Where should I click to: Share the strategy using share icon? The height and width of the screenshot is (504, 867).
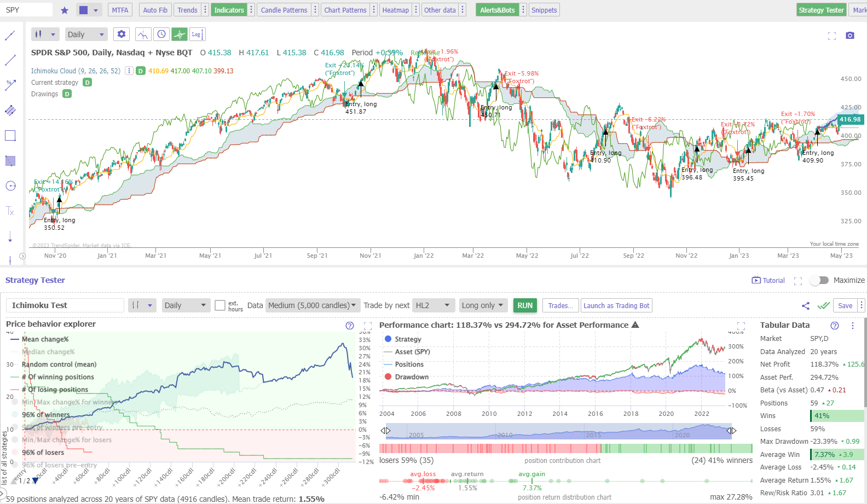(805, 306)
